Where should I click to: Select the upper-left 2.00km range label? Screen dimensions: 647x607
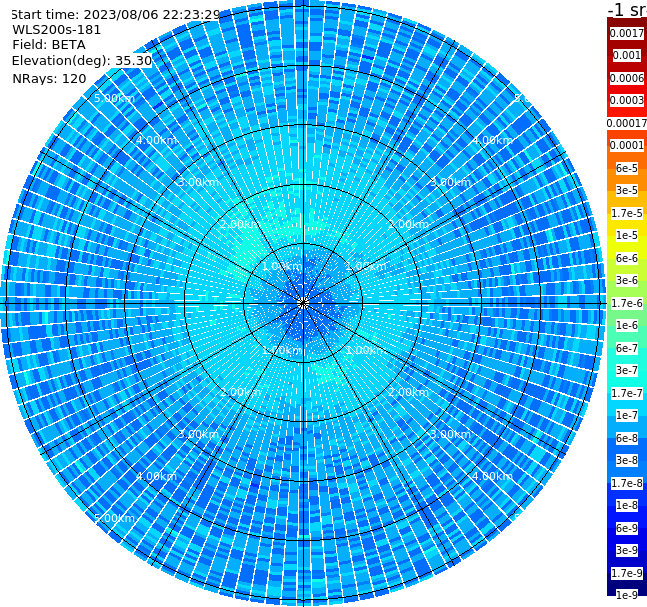coord(241,224)
